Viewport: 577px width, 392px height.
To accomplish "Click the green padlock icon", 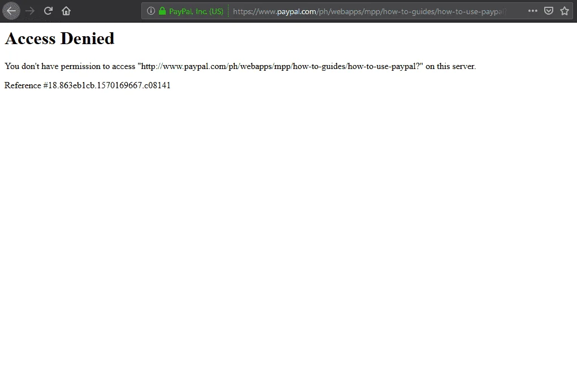I will point(162,11).
